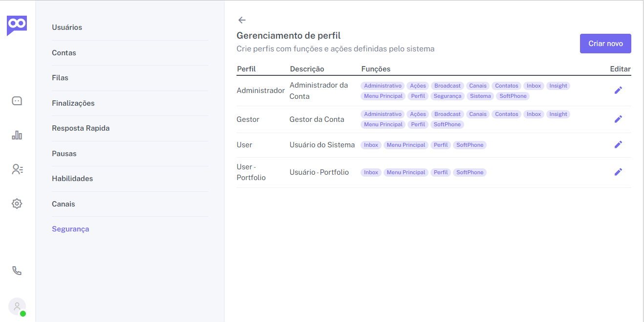The height and width of the screenshot is (322, 644).
Task: Click Menu Principal tag in User - Portfolio row
Action: tap(406, 172)
